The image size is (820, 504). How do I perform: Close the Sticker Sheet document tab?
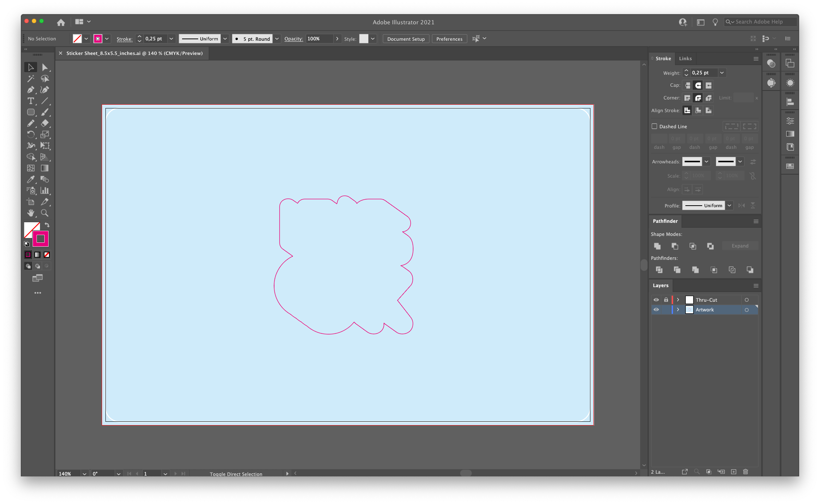pos(61,53)
